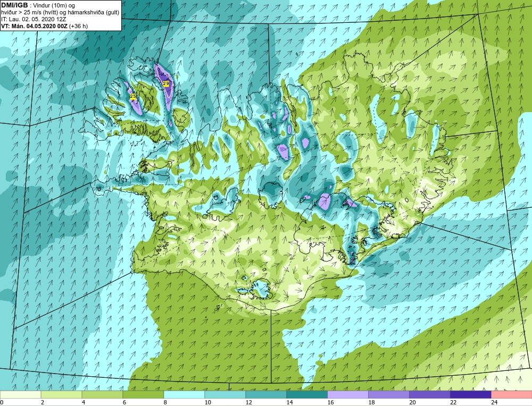The image size is (532, 406).
Task: Click the 2–4 m/s legend color swatch
Action: pos(61,395)
